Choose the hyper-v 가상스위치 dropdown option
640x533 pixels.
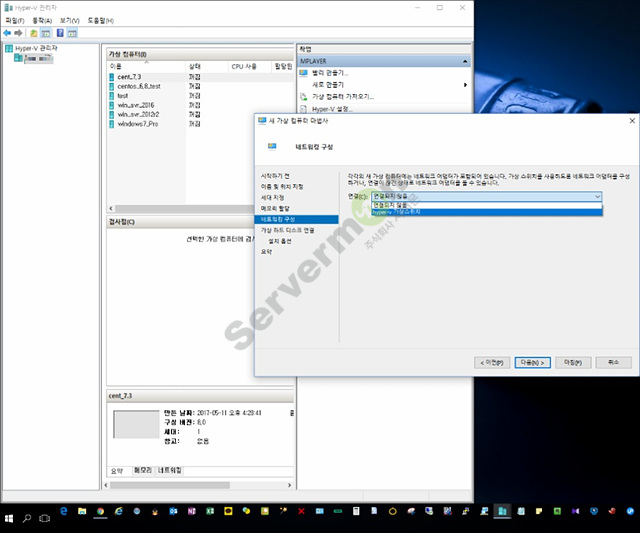coord(487,212)
